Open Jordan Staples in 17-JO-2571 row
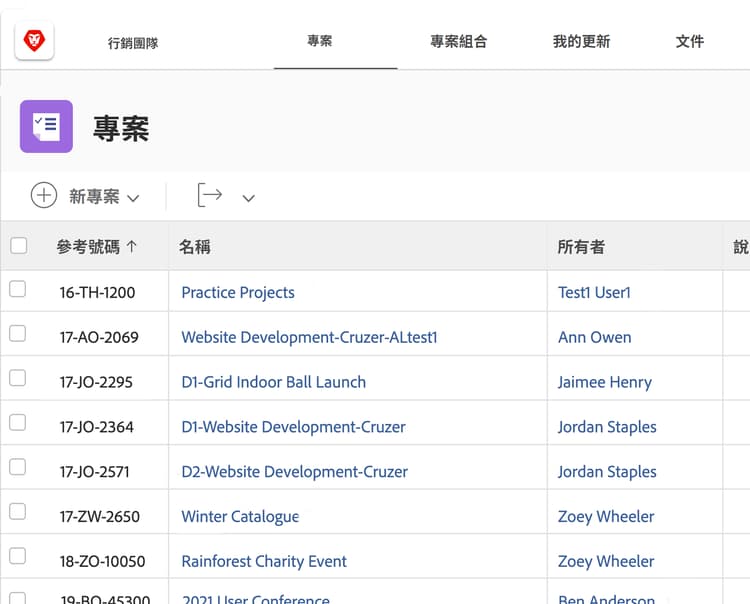Image resolution: width=750 pixels, height=604 pixels. (607, 472)
